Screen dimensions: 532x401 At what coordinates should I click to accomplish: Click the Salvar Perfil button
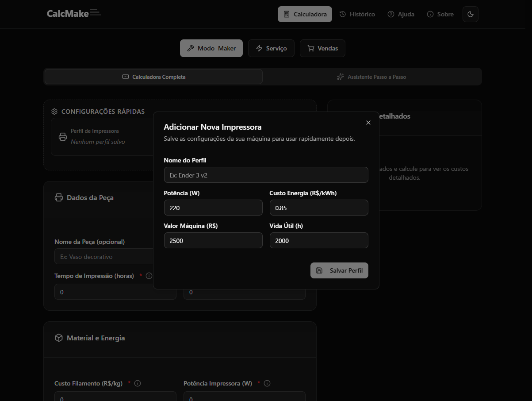pos(339,270)
